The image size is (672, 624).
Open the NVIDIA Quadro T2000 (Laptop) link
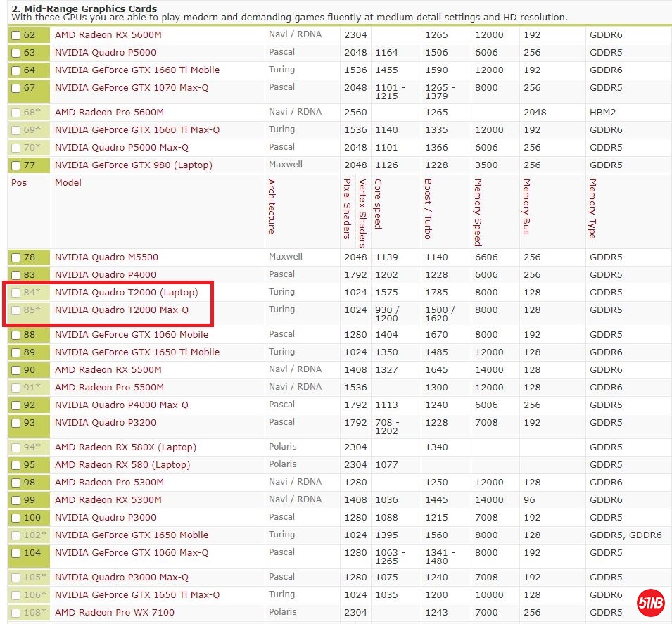point(127,293)
